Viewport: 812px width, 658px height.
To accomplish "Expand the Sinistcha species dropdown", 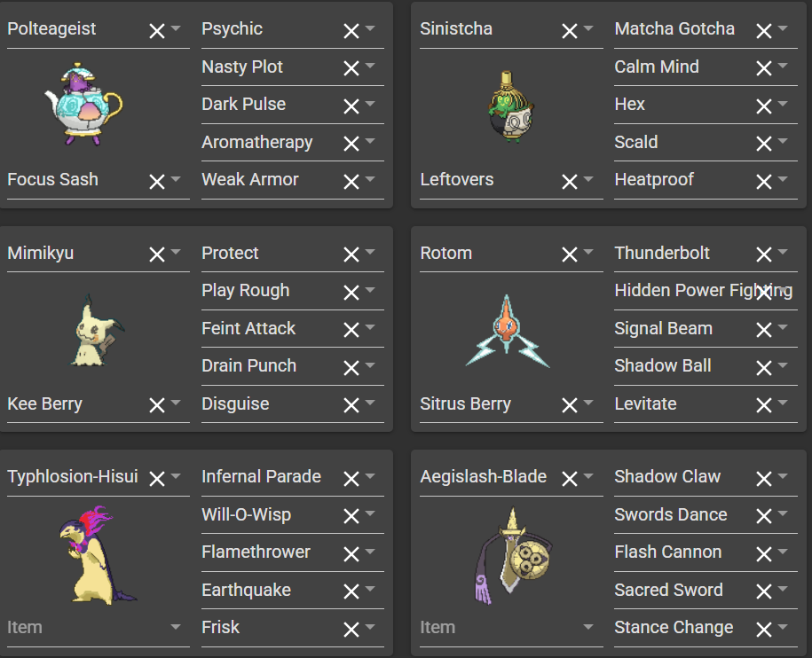I will [588, 28].
